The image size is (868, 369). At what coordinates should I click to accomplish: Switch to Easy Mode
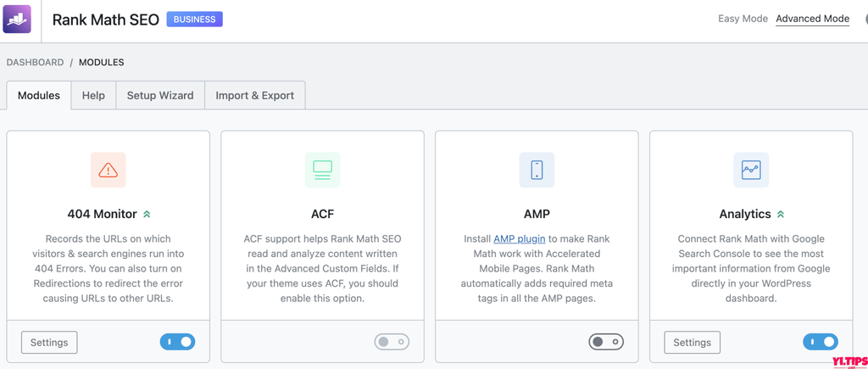743,19
